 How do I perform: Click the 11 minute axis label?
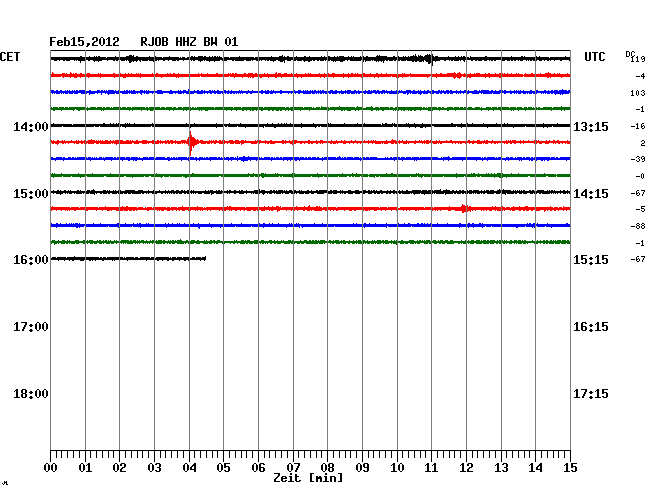[x=431, y=468]
